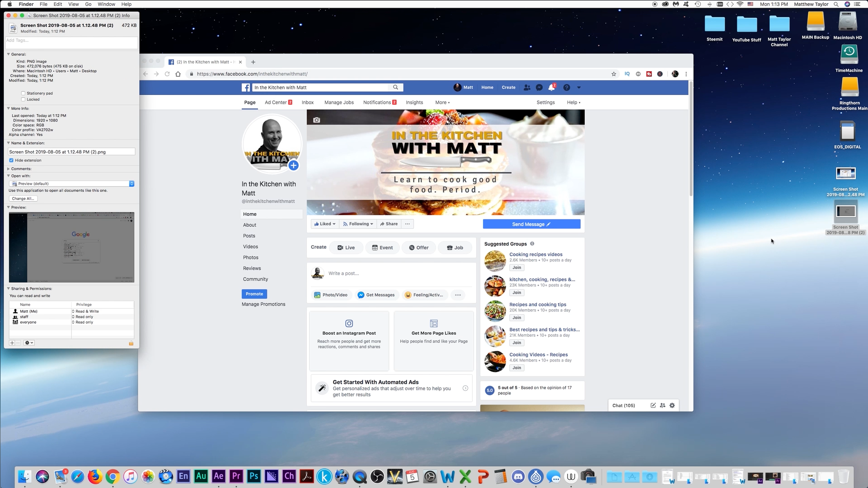The width and height of the screenshot is (868, 488).
Task: Create an Event using the Event icon
Action: click(x=382, y=247)
